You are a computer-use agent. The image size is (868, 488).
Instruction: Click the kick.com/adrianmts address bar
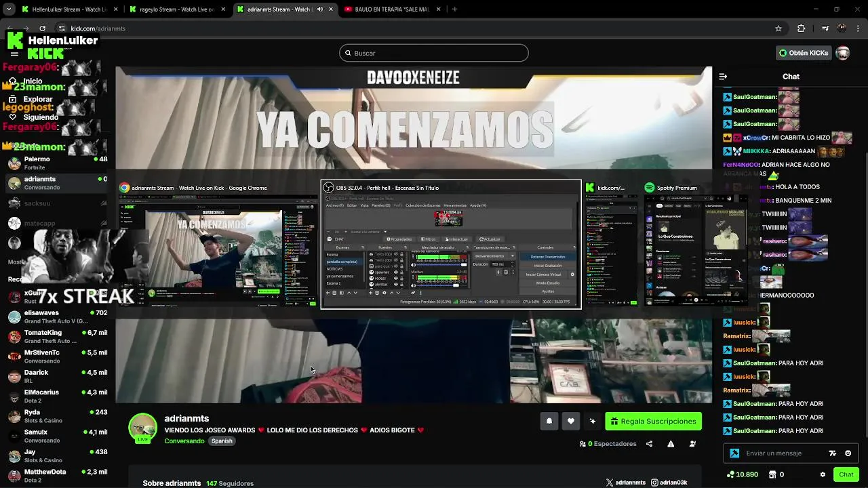(x=414, y=28)
